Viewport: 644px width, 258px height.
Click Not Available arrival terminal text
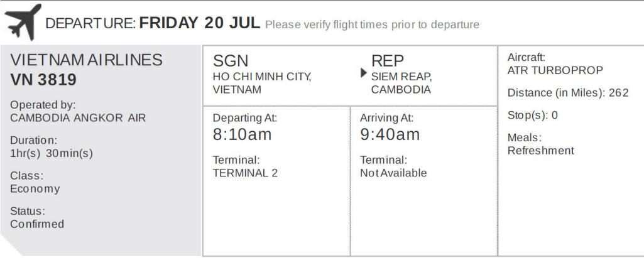point(393,173)
